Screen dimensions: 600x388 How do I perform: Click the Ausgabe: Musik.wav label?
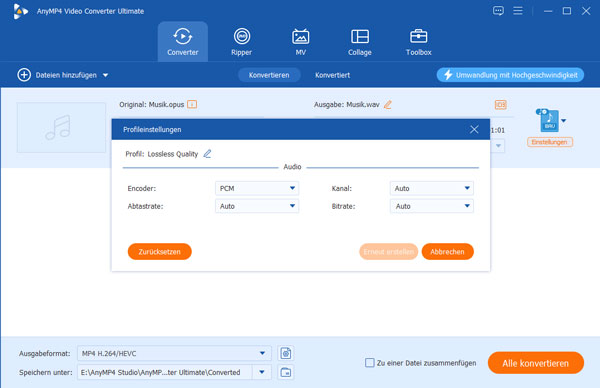[x=347, y=104]
